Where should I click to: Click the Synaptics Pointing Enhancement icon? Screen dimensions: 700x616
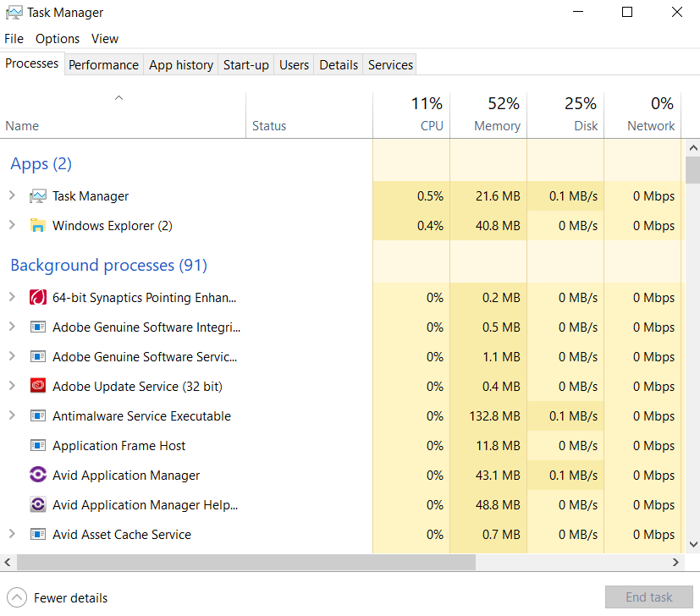38,297
